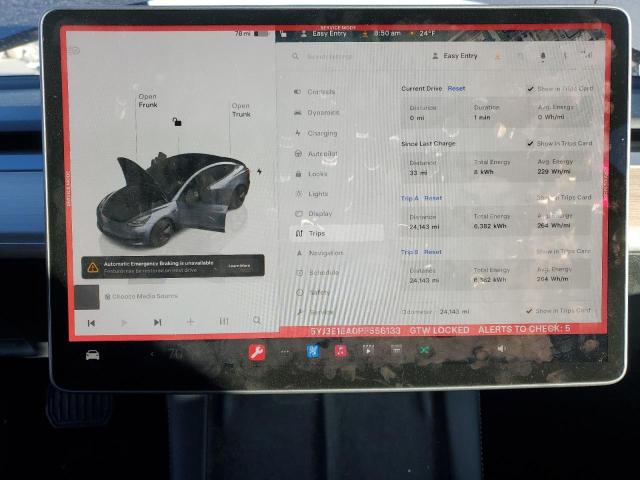Open the video clapperboard app in dock
This screenshot has width=640, height=480.
pos(368,350)
